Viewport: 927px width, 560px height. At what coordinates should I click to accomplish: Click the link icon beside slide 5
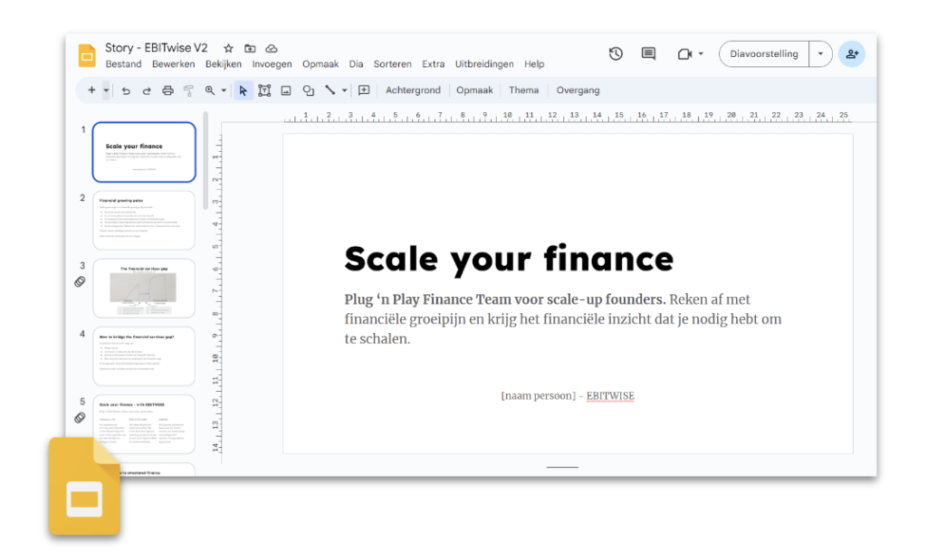[x=80, y=418]
